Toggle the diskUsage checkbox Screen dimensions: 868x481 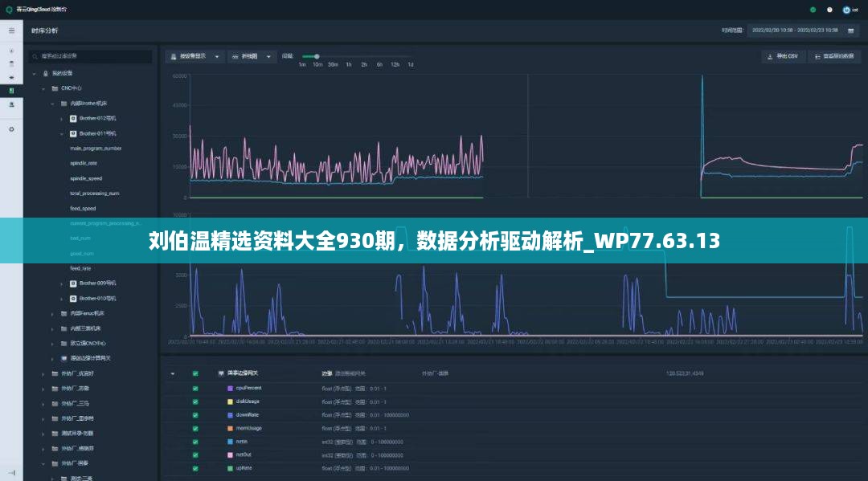point(195,402)
